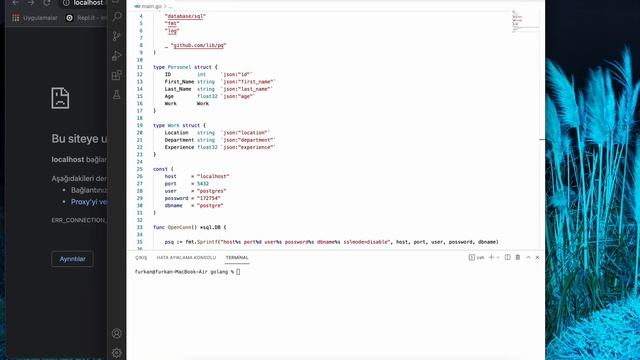The image size is (640, 360).
Task: Open the Repl.it bookmark in the browser
Action: click(x=87, y=18)
